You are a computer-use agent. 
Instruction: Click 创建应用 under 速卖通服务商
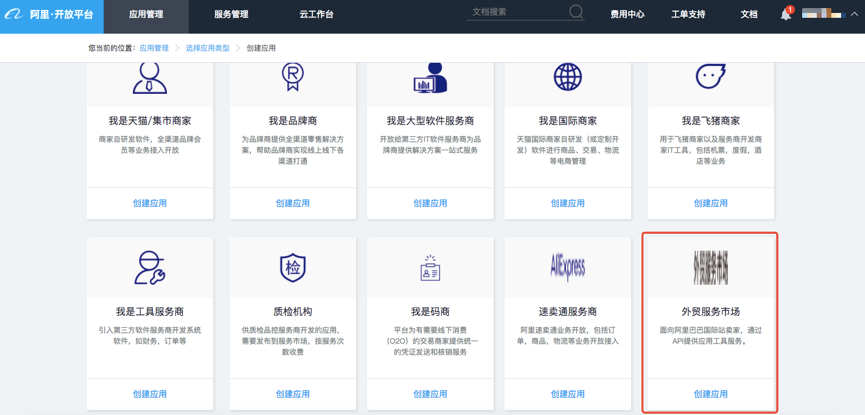tap(568, 394)
